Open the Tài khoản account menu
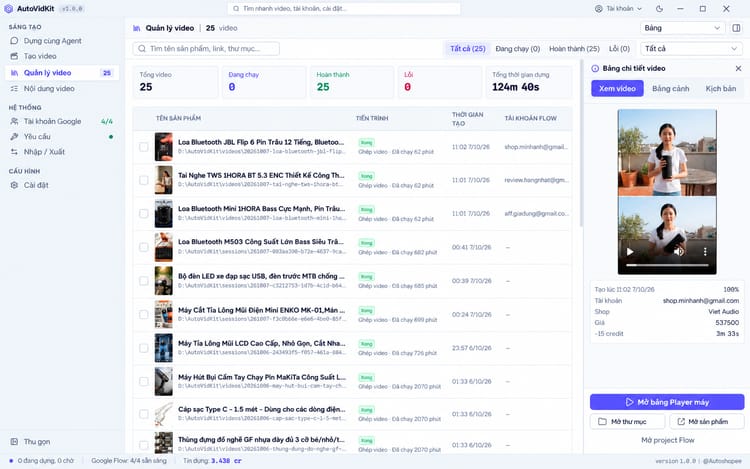 [618, 9]
